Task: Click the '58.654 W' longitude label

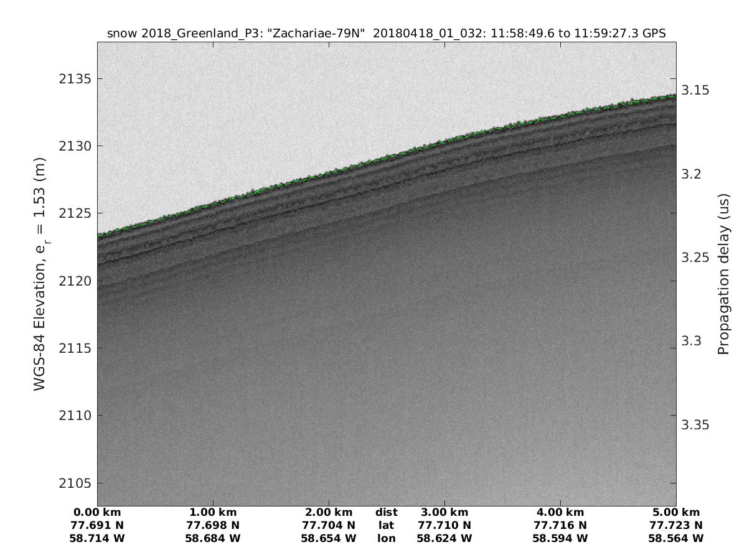Action: [x=329, y=538]
